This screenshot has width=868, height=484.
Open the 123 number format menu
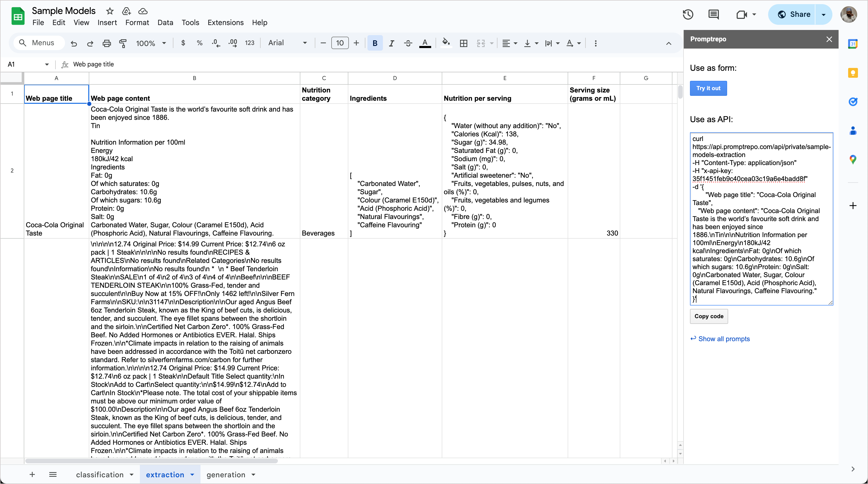(x=249, y=43)
